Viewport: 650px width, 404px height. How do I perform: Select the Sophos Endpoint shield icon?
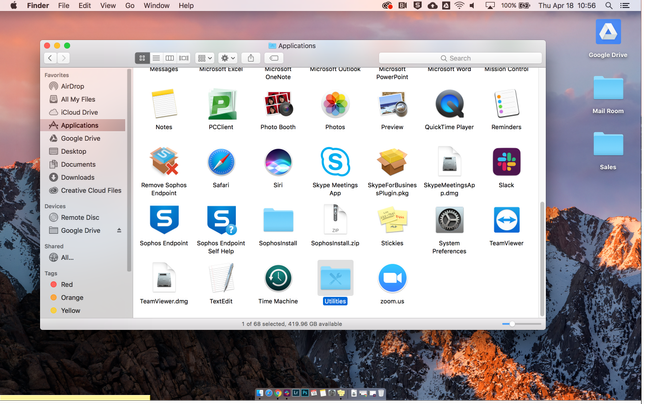pyautogui.click(x=164, y=220)
